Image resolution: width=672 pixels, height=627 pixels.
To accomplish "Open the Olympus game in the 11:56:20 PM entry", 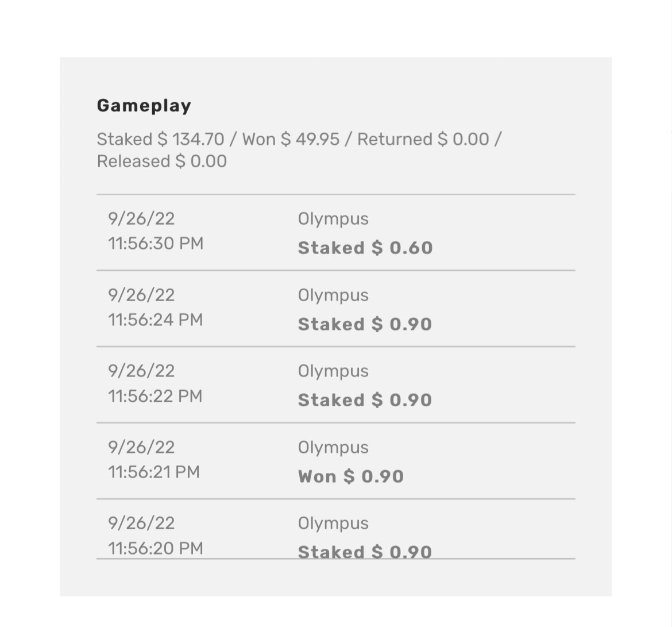I will coord(333,524).
